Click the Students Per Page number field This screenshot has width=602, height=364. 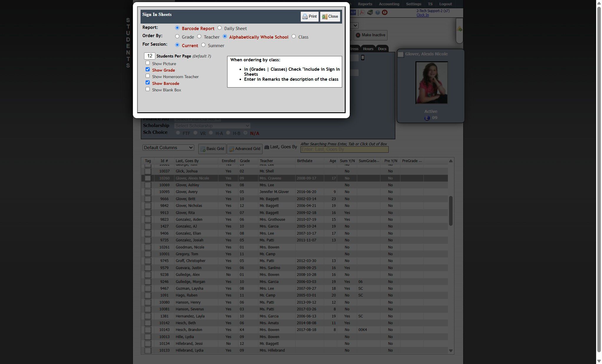click(149, 56)
